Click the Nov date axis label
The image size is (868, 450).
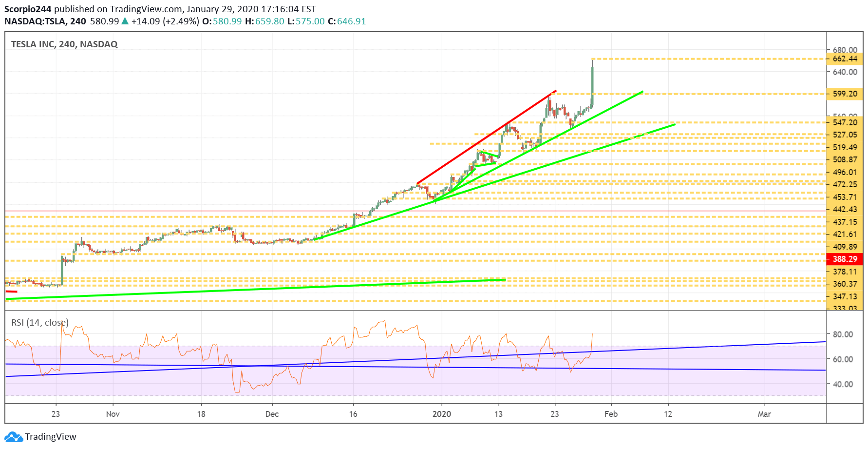(x=113, y=414)
